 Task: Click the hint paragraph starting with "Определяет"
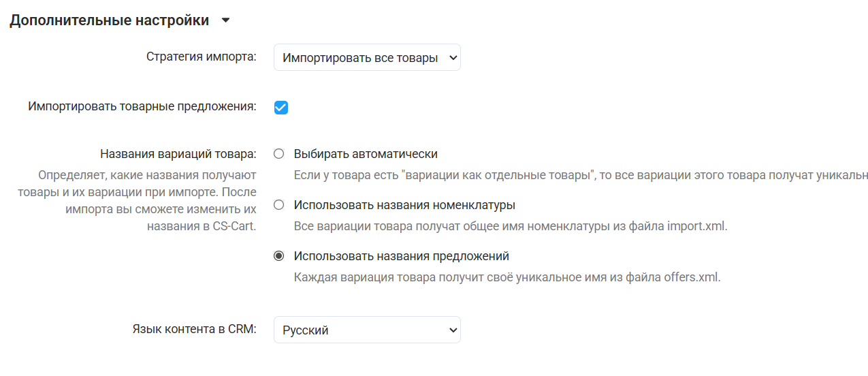click(x=146, y=200)
